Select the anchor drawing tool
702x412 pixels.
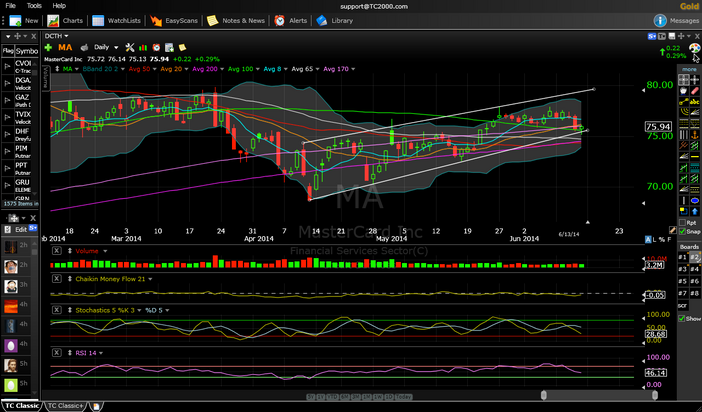pos(695,134)
